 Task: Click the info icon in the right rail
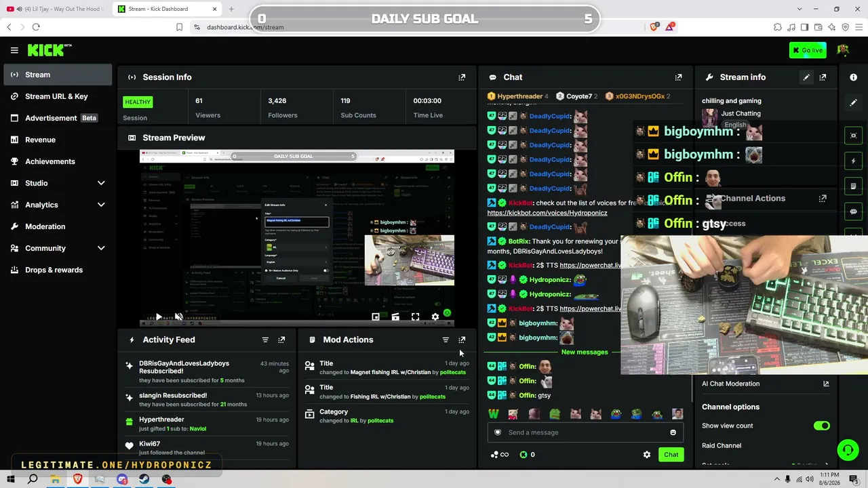(853, 77)
